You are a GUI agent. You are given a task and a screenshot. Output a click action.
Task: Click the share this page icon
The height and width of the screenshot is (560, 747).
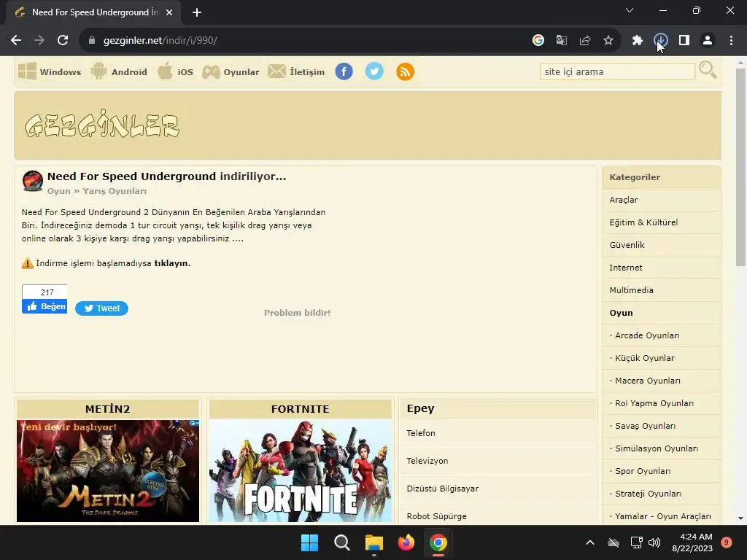click(x=584, y=41)
